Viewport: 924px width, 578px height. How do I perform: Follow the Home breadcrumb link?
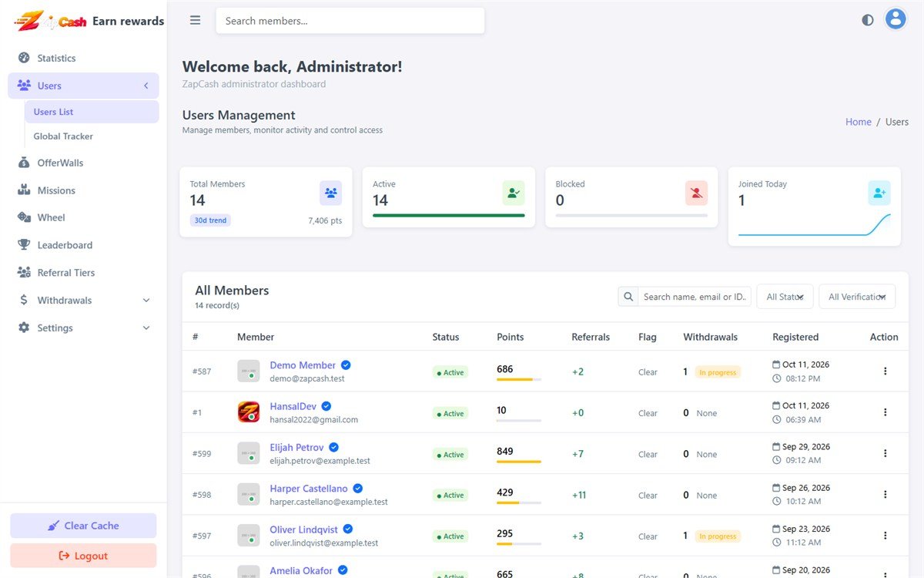click(x=859, y=122)
